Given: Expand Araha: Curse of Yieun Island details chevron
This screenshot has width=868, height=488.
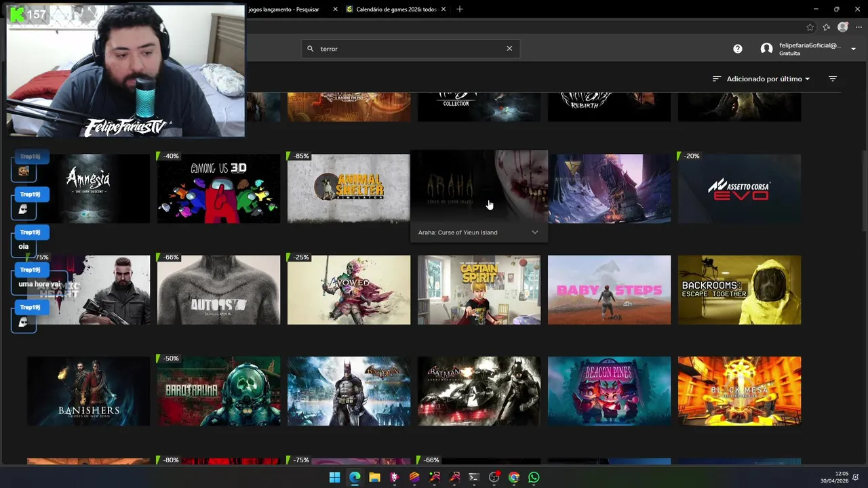Looking at the screenshot, I should (535, 232).
